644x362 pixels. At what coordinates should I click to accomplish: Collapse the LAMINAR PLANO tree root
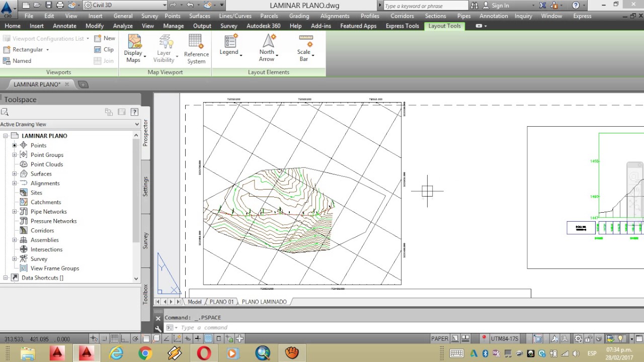tap(6, 136)
